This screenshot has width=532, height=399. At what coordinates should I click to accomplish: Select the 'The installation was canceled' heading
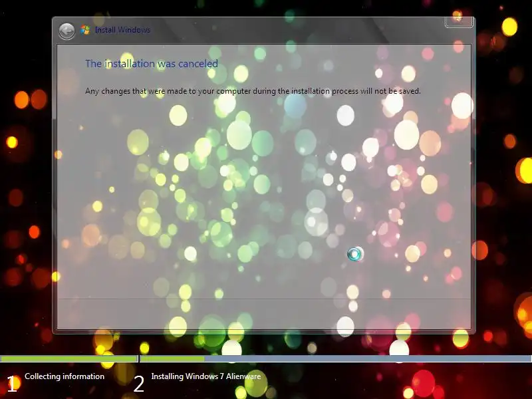click(152, 64)
